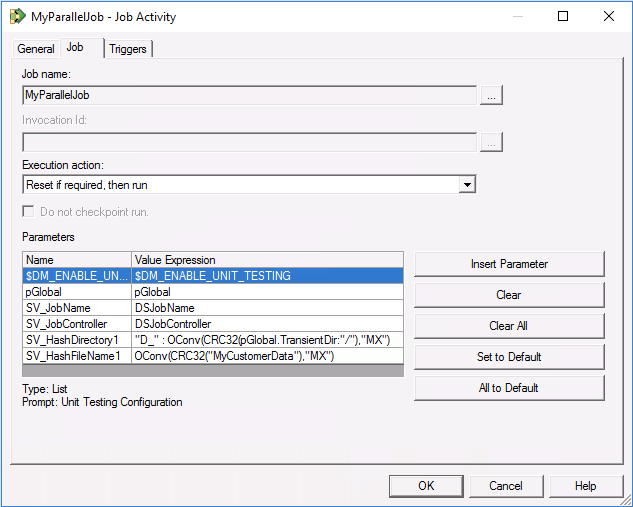This screenshot has width=633, height=507.
Task: Click the SV_JobController parameter row
Action: (x=77, y=324)
